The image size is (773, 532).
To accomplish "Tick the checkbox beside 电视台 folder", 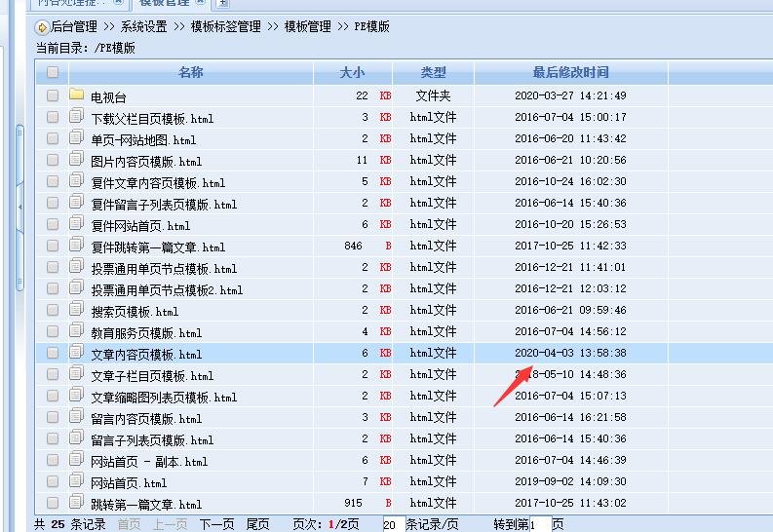I will point(53,95).
